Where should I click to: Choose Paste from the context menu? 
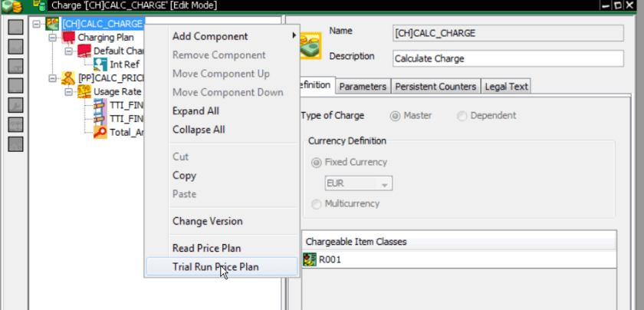[x=222, y=194]
